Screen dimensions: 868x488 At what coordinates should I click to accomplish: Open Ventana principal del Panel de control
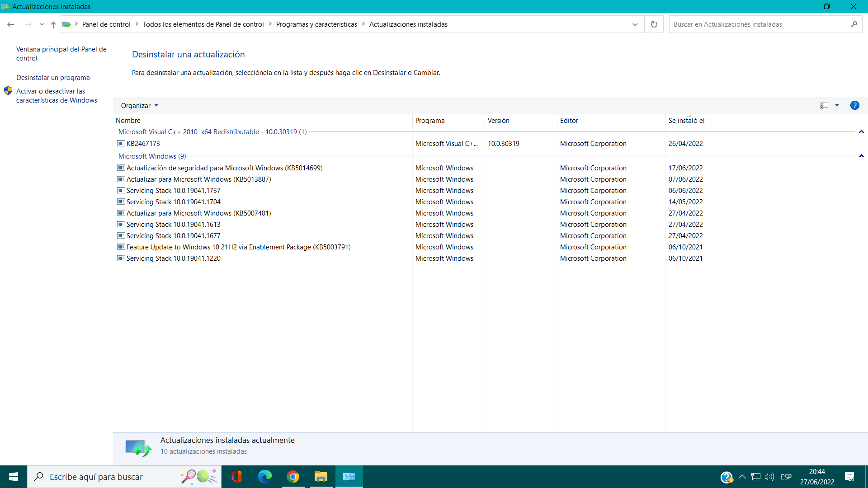[x=61, y=54]
